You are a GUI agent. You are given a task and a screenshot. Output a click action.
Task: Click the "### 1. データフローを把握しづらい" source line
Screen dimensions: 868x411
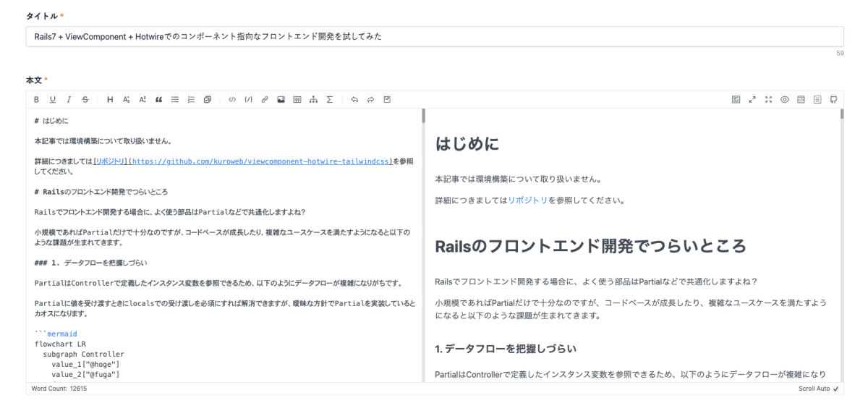click(x=91, y=263)
